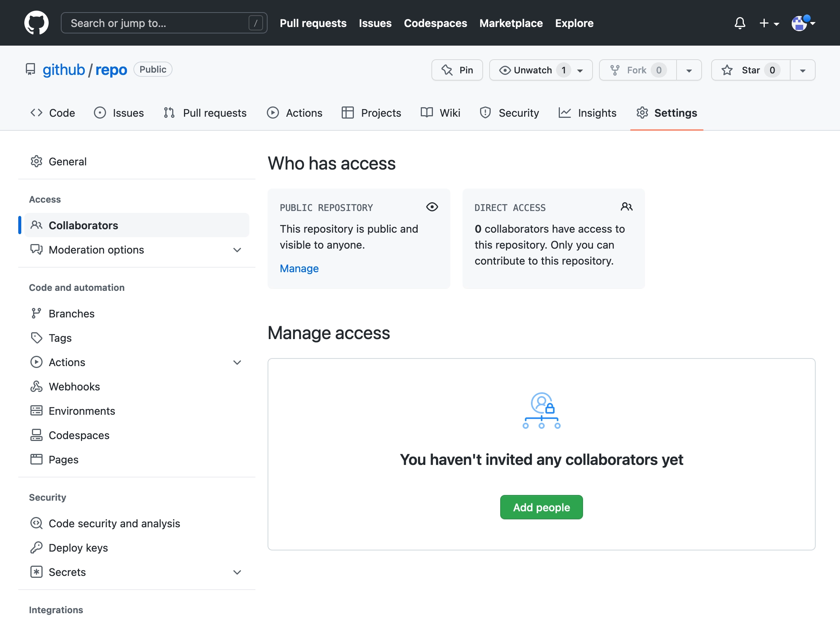Switch to the repo Issues tab
The width and height of the screenshot is (840, 628).
coord(119,113)
